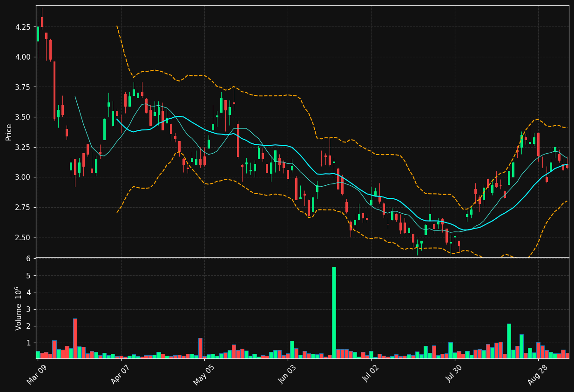This screenshot has height=392, width=574.
Task: Select the volume tick label 4
Action: pos(28,292)
